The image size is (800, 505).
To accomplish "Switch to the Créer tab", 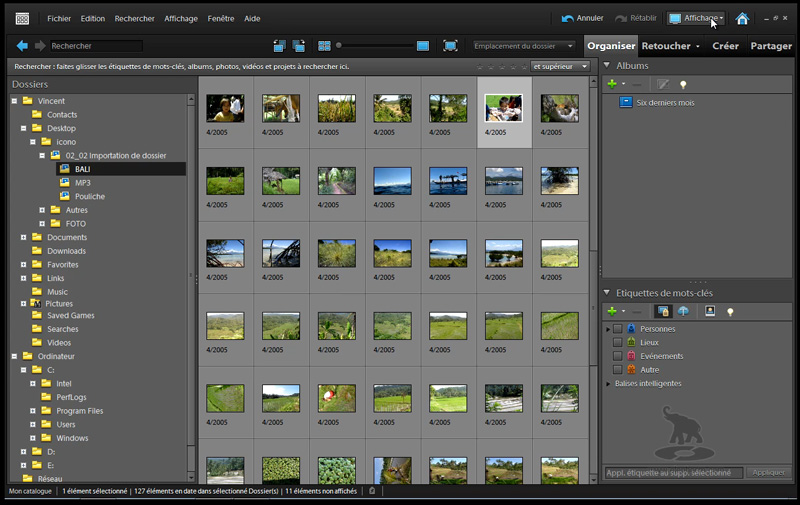I will click(x=725, y=46).
